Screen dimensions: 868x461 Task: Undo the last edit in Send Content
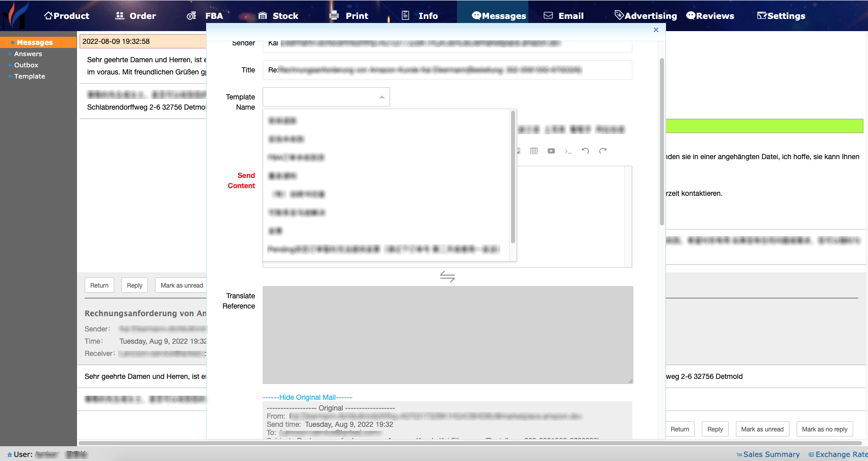(585, 151)
